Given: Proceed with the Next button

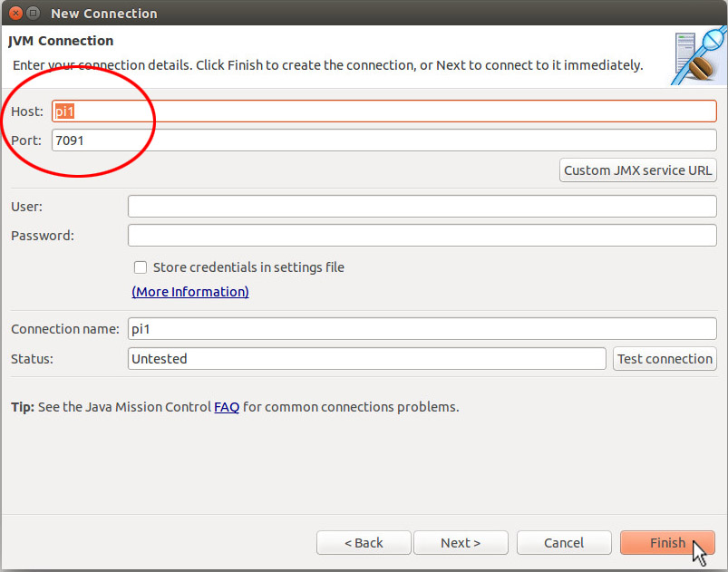Looking at the screenshot, I should click(x=461, y=543).
